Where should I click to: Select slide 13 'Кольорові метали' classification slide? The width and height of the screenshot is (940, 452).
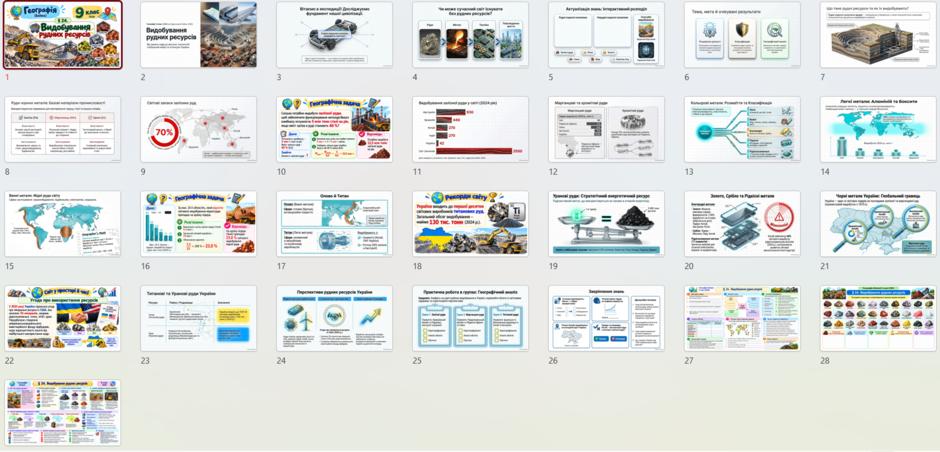743,129
